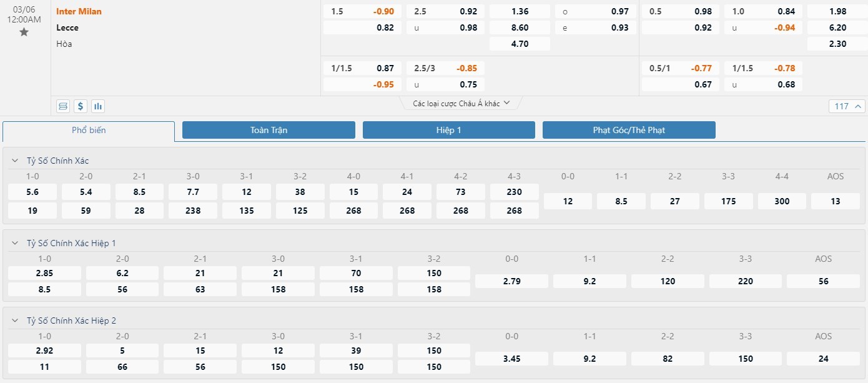Viewport: 868px width, 383px height.
Task: Open the bar chart statistics icon
Action: pyautogui.click(x=98, y=106)
